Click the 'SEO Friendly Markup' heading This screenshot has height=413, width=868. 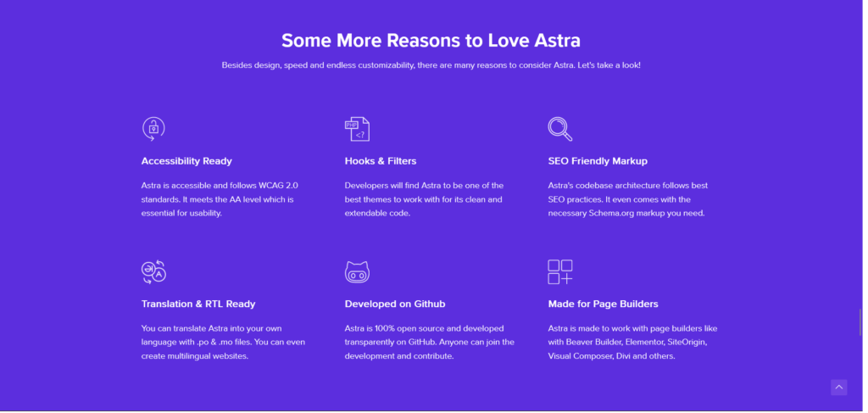[x=598, y=161]
